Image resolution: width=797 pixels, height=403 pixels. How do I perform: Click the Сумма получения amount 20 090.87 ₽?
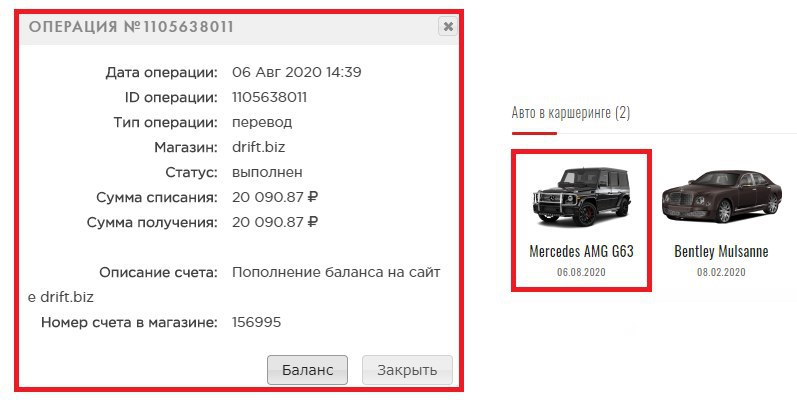(x=275, y=222)
